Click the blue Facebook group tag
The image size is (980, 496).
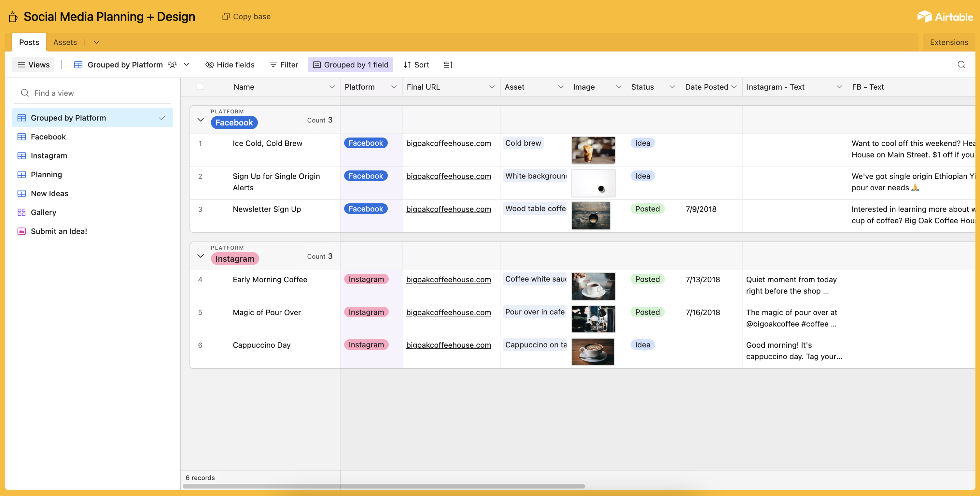(234, 123)
